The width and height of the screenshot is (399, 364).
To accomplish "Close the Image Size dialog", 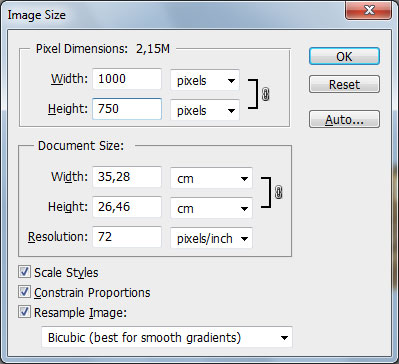I will pos(368,11).
